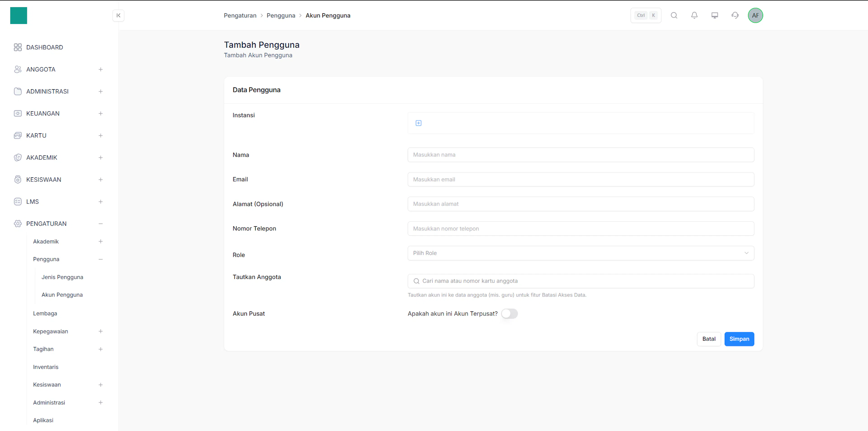Click the monitor display icon in header

(715, 16)
